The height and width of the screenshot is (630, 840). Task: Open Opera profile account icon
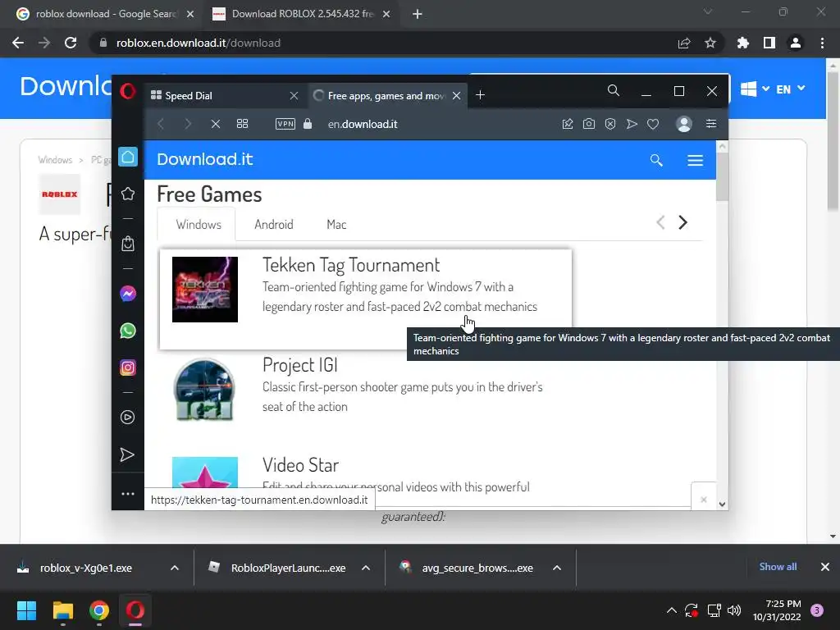[683, 124]
